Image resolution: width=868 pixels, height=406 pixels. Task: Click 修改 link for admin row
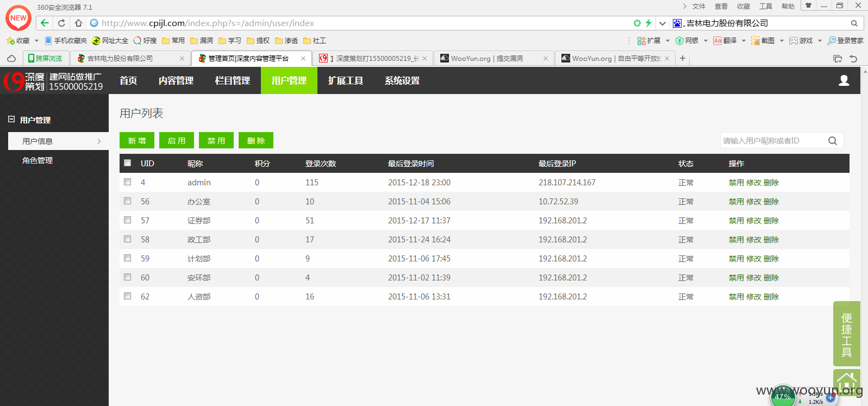(754, 183)
